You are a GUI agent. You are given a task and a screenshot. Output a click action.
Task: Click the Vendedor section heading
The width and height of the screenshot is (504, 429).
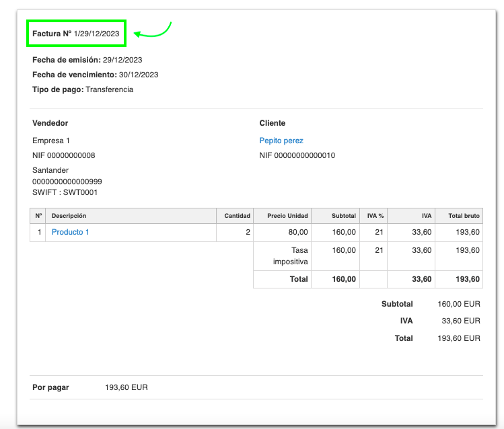[x=50, y=123]
